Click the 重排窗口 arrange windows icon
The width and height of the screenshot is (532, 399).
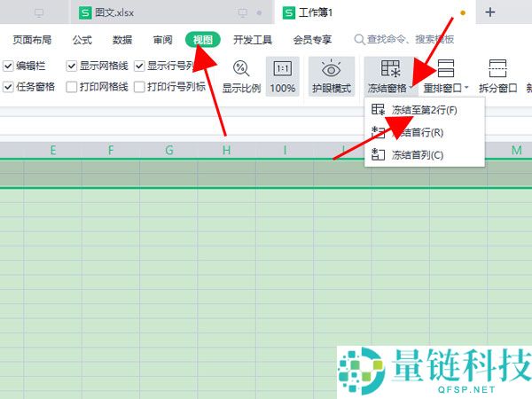(x=446, y=69)
